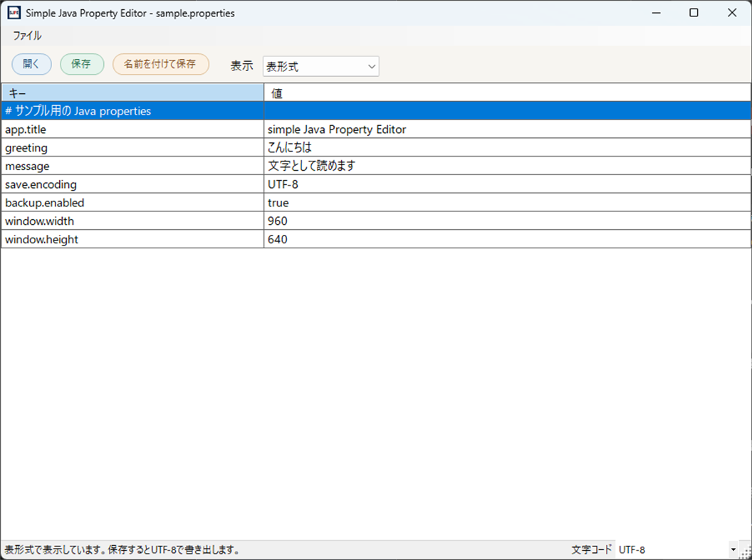Click the 文字として読めます value cell
Screen dimensions: 752x560
click(x=507, y=166)
